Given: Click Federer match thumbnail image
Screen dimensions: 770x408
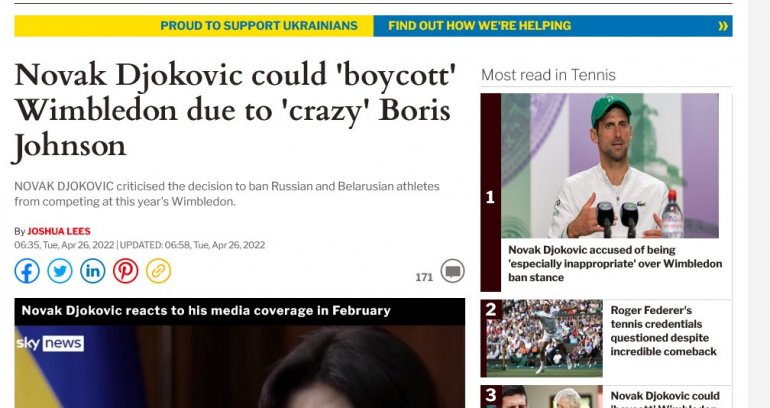Looking at the screenshot, I should [x=544, y=338].
